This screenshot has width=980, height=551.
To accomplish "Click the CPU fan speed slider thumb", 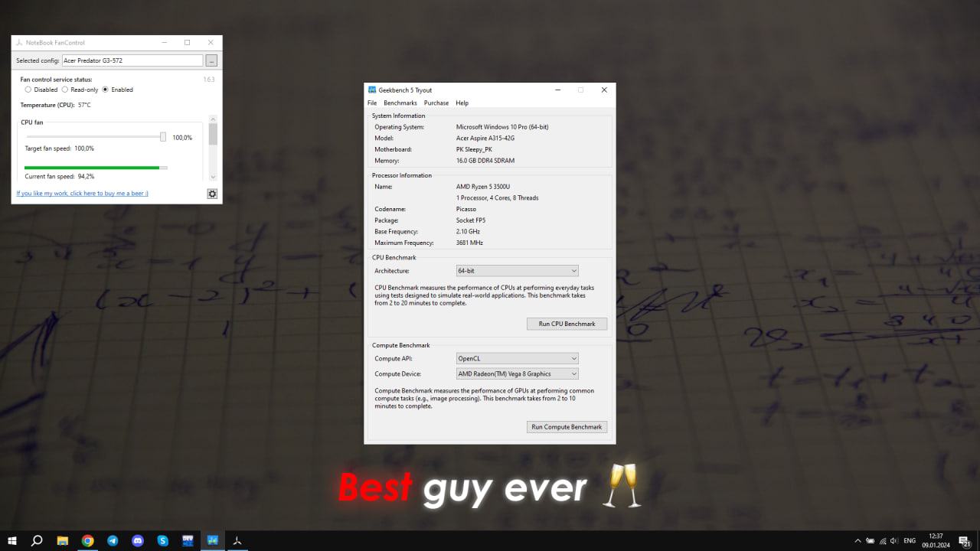I will [x=163, y=137].
